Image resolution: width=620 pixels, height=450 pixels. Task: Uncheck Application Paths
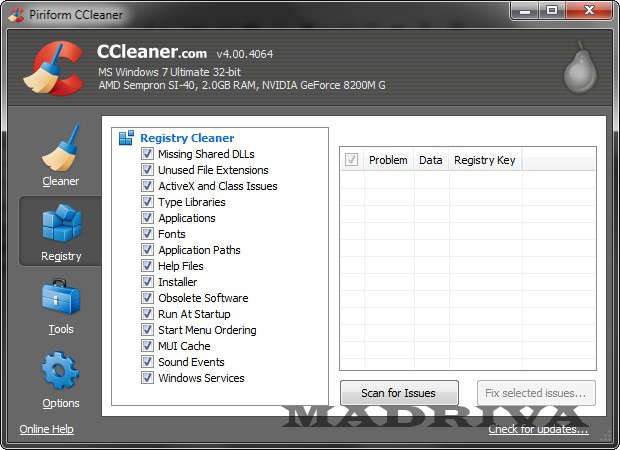click(x=147, y=250)
